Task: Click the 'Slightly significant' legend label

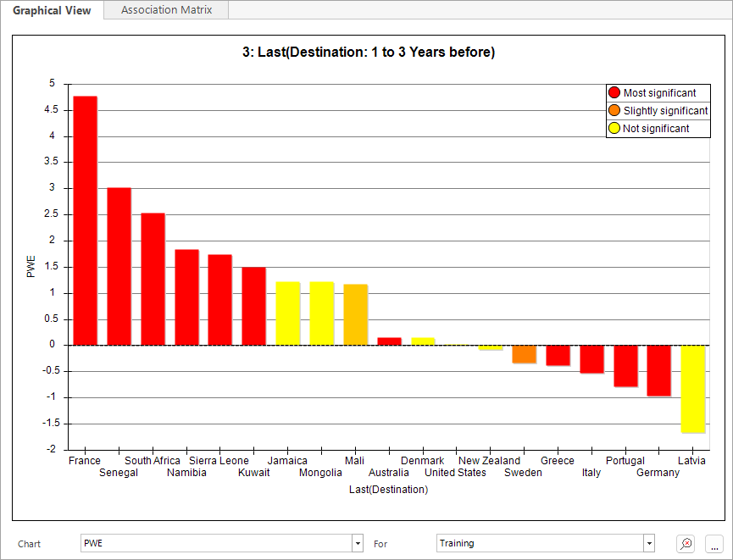Action: tap(665, 111)
